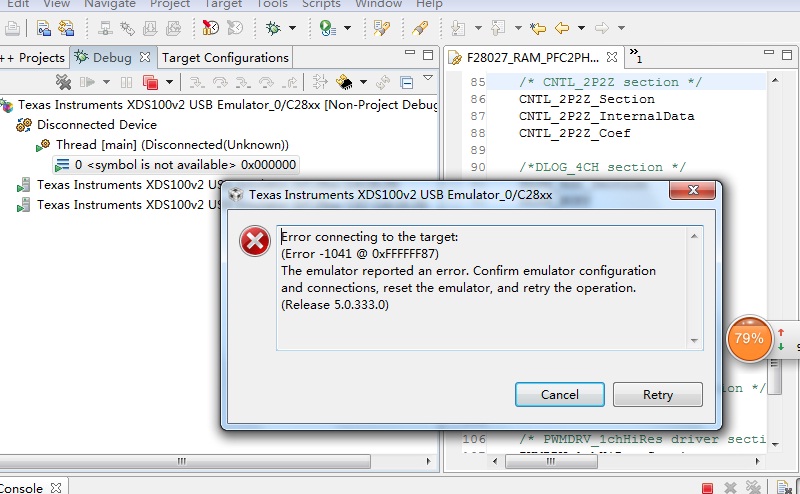
Task: Click the grey Forward navigation arrow
Action: click(x=602, y=28)
